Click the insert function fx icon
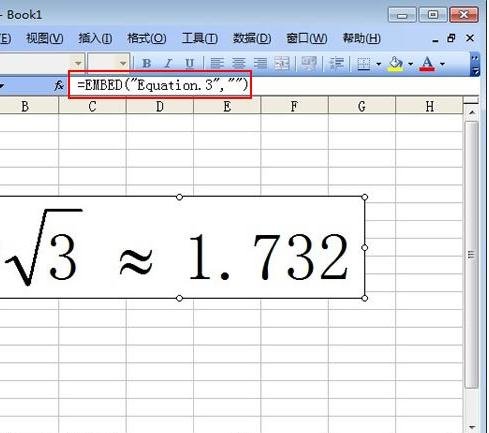 pos(59,86)
